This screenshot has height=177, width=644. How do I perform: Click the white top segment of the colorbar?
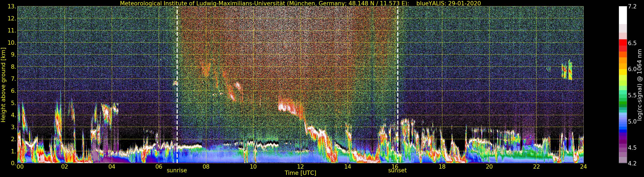623,15
